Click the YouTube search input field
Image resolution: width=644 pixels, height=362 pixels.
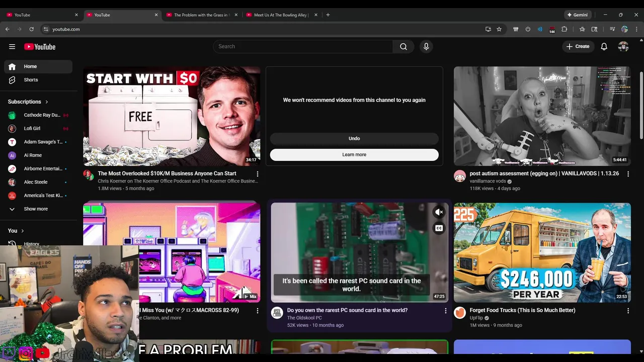coord(303,47)
